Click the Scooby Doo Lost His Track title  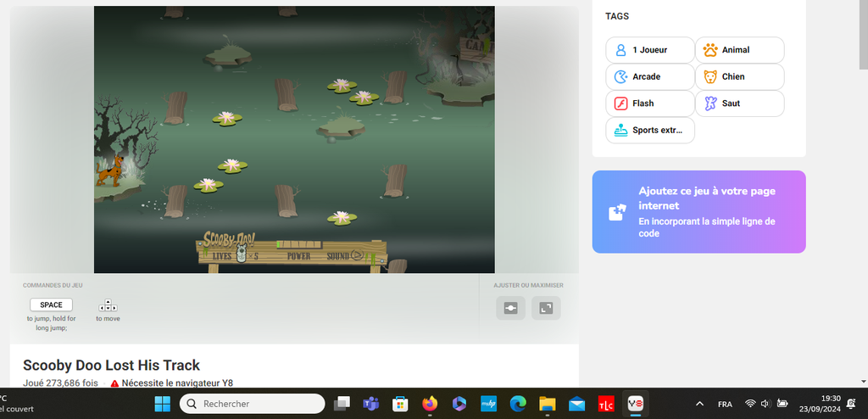pos(111,366)
